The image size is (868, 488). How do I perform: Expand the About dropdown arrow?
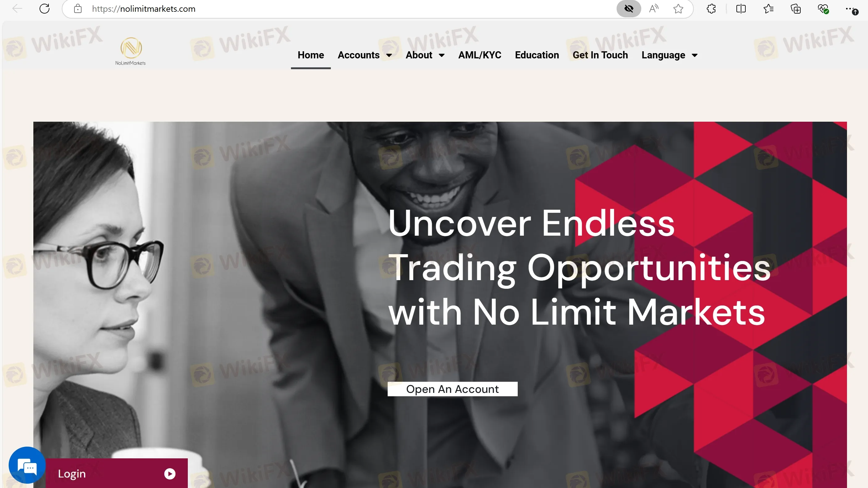click(x=442, y=55)
